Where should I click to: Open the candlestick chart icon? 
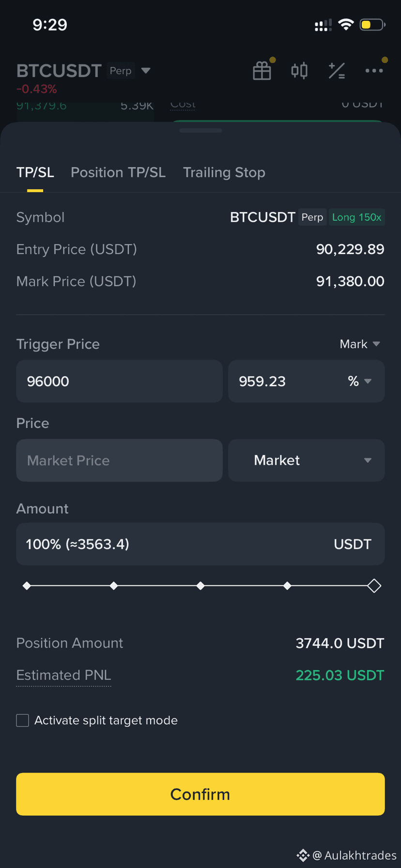point(299,71)
